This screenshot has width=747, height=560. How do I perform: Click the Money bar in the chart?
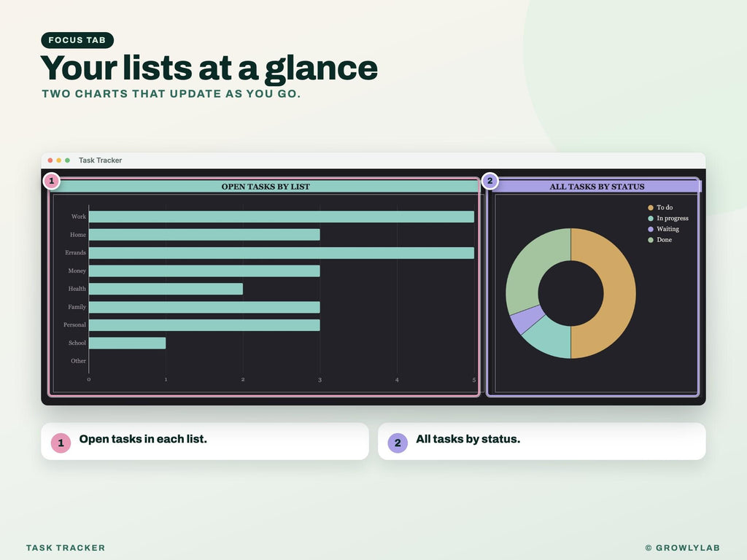pyautogui.click(x=204, y=271)
